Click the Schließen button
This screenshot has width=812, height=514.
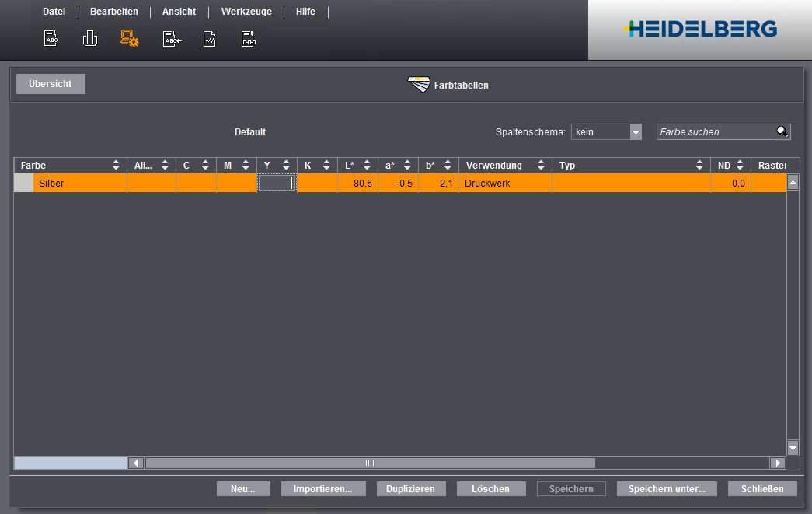(762, 488)
